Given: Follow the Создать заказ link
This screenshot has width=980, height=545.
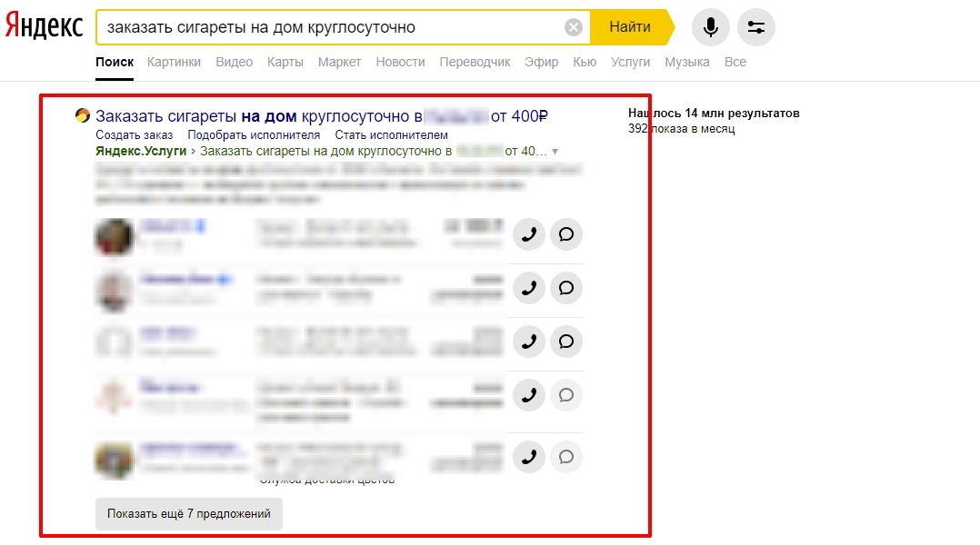Looking at the screenshot, I should [135, 134].
